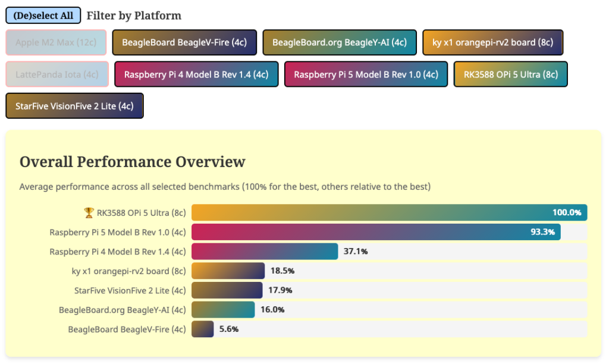609x364 pixels.
Task: Toggle the StarFive VisionFive 2 Lite filter chip
Action: point(74,106)
